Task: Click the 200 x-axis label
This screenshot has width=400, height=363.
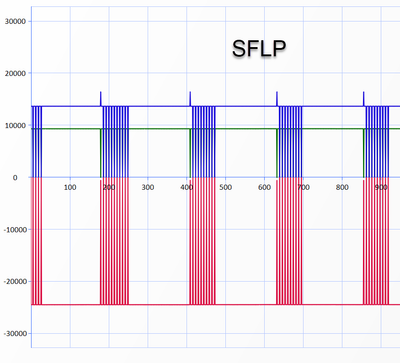Action: click(109, 187)
